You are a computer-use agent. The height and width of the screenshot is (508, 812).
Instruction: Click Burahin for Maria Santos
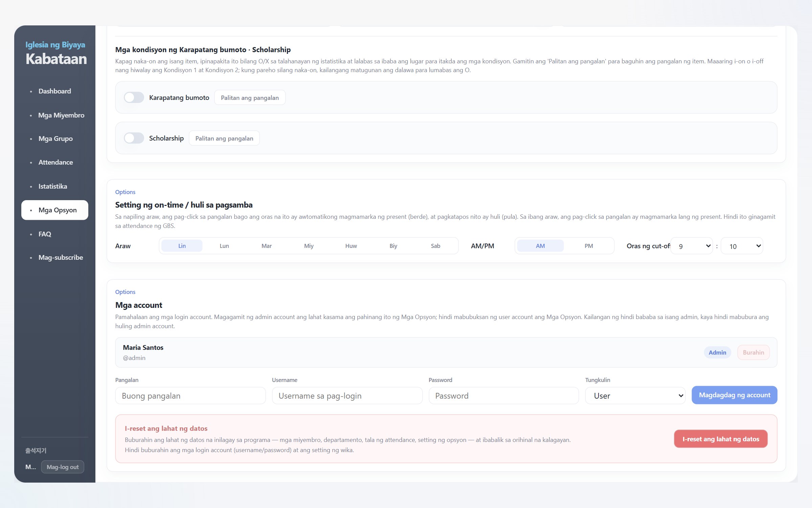pos(753,353)
